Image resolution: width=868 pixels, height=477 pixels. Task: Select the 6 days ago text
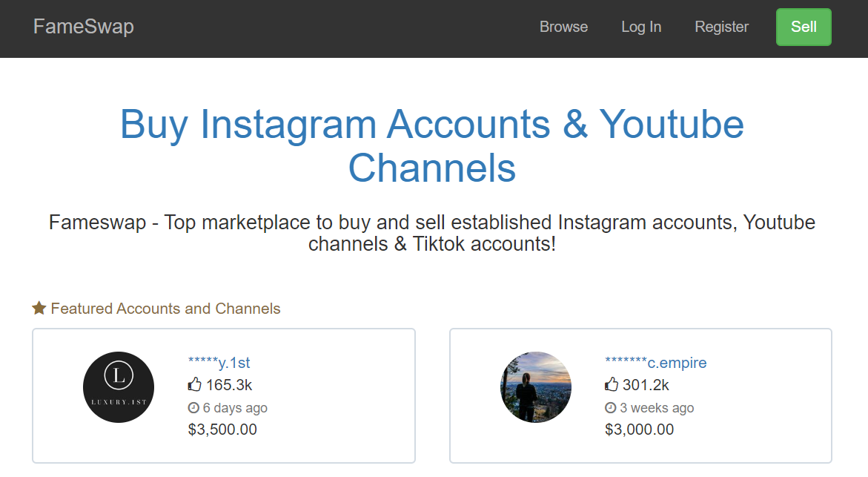click(x=235, y=408)
